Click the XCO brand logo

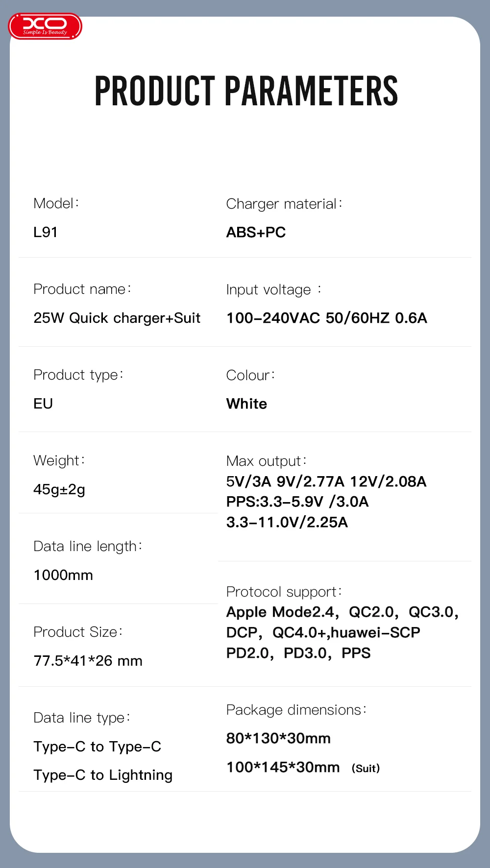tap(45, 26)
